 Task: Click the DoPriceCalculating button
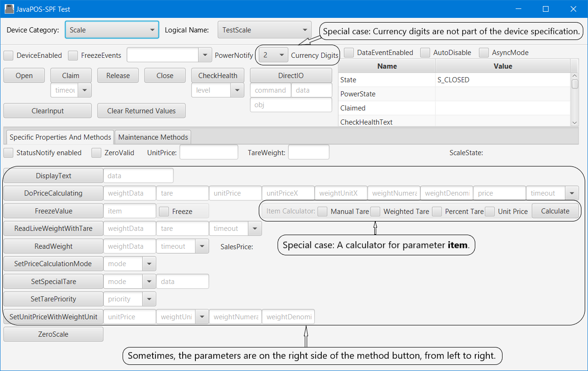point(54,193)
